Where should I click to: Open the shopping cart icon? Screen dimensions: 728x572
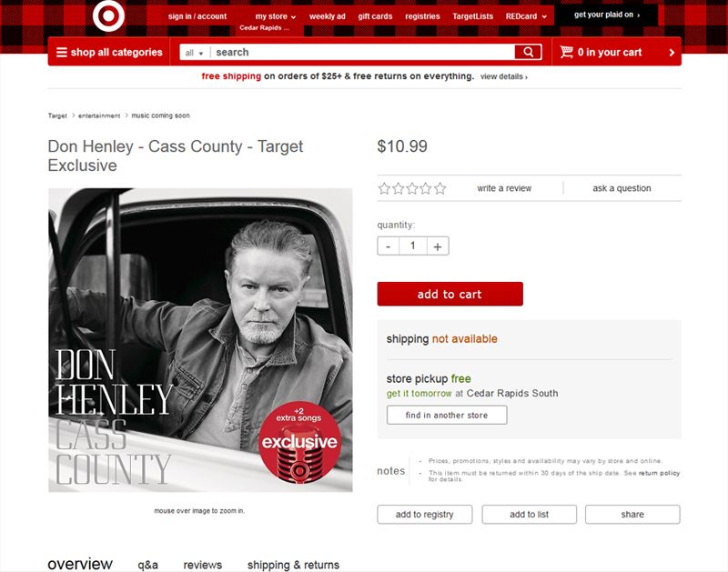click(566, 52)
